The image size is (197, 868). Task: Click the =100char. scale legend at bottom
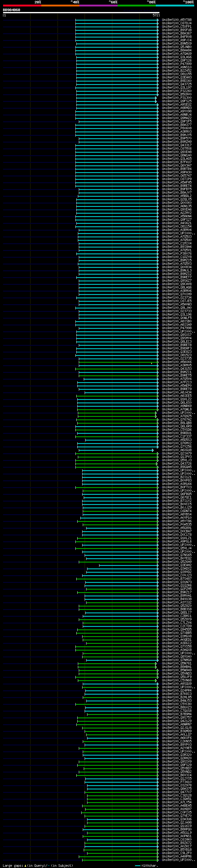click(x=146, y=865)
